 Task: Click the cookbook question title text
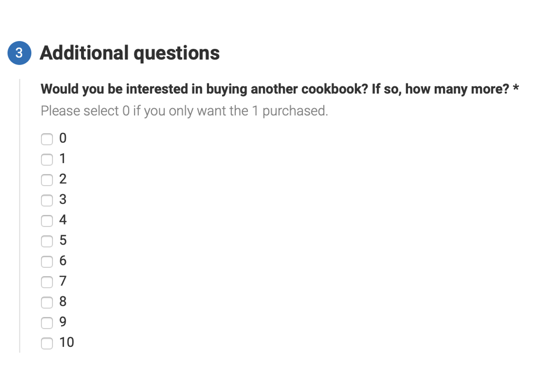(275, 89)
